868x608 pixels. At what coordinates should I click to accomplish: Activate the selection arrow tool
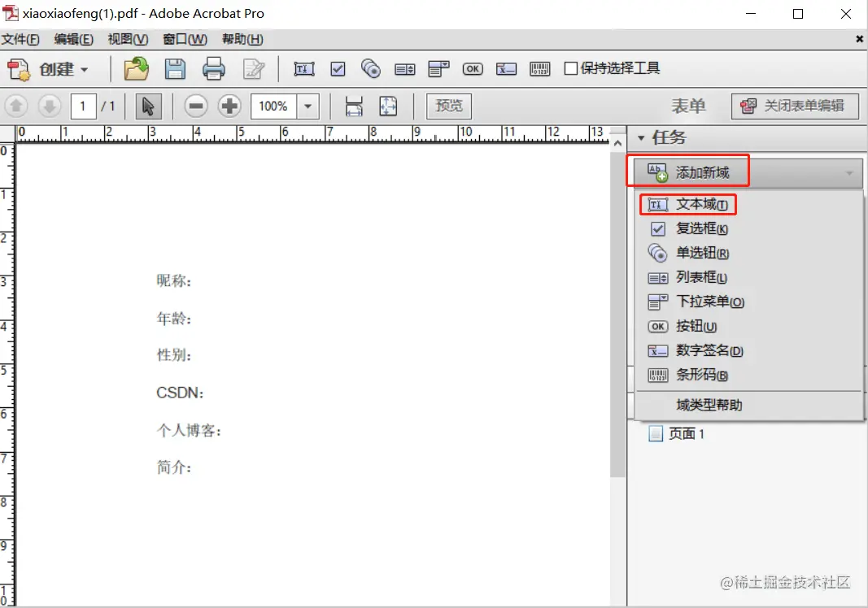pyautogui.click(x=148, y=106)
